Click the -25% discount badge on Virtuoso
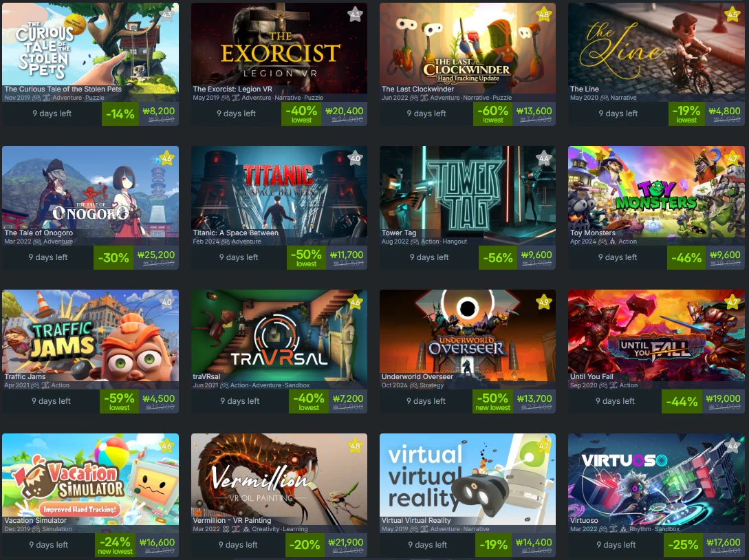 click(682, 545)
